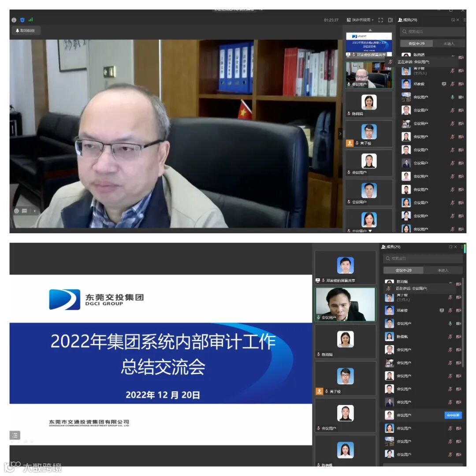
Task: Click 陈倩帆 name in lower member list
Action: [x=402, y=337]
